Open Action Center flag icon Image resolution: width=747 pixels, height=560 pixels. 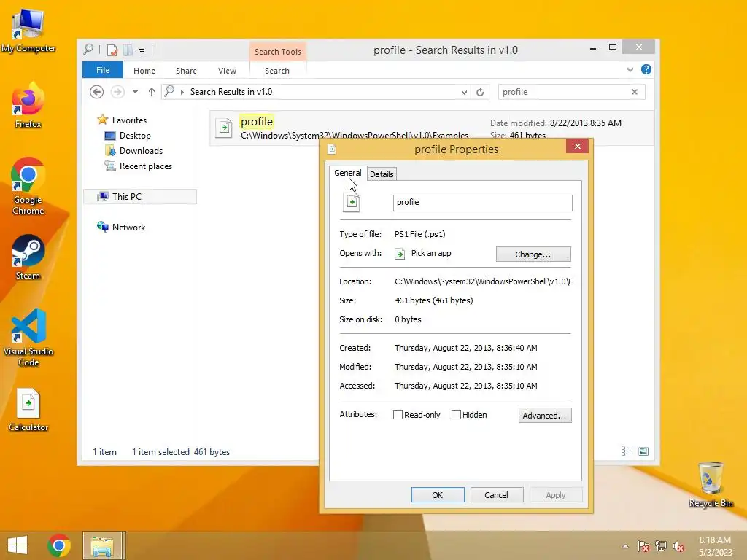[643, 547]
